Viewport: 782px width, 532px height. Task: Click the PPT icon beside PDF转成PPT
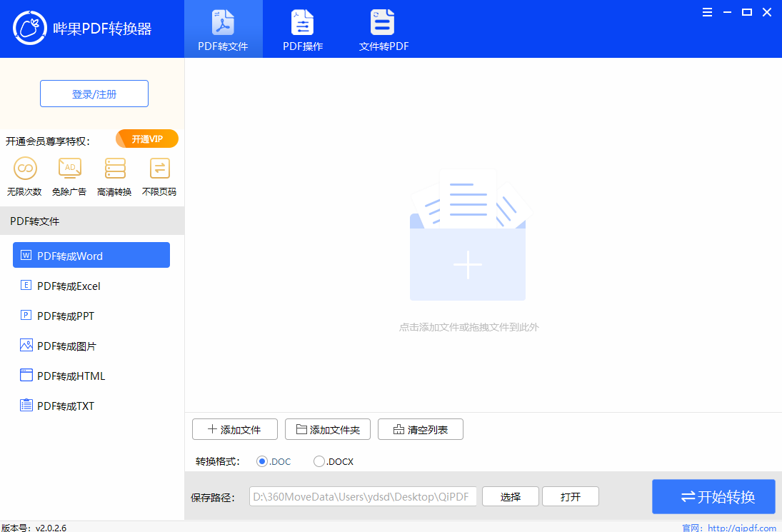(x=26, y=315)
